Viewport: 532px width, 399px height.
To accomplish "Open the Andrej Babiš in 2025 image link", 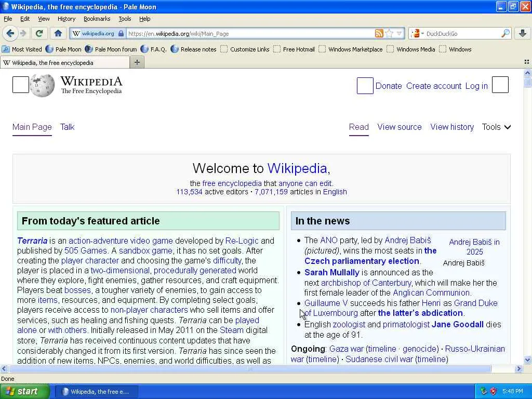I will coord(474,247).
